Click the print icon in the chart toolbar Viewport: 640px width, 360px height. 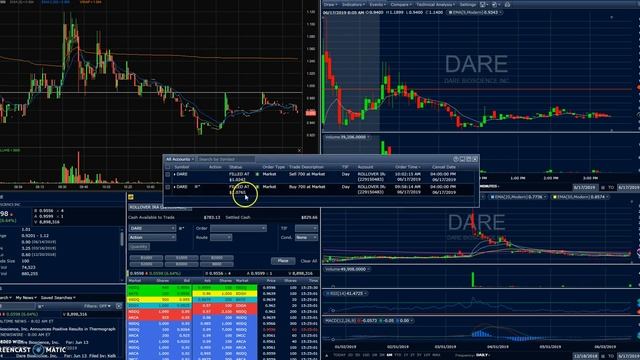[x=495, y=4]
